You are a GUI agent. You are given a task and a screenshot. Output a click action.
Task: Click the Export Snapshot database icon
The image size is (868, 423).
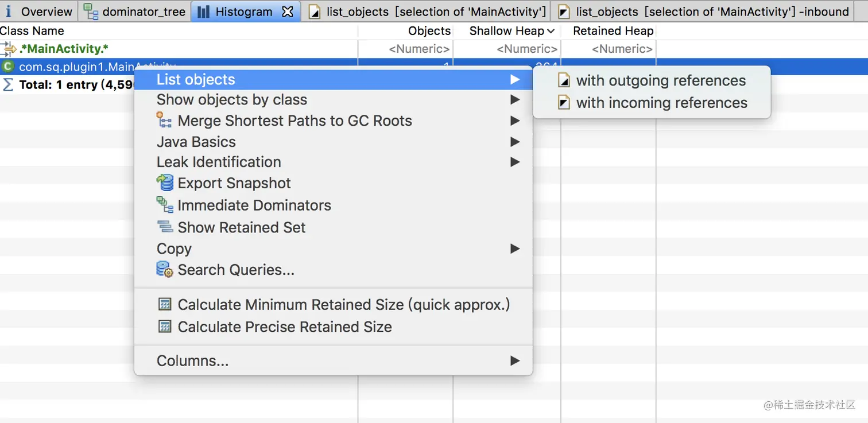pos(165,183)
